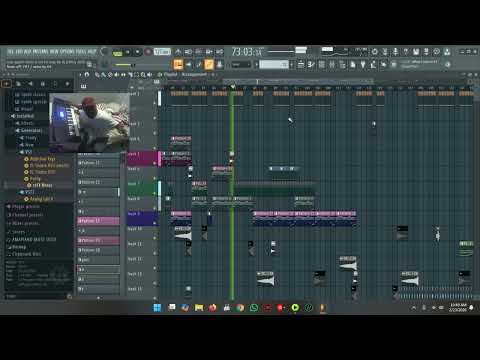Mute the blue track via its dot

[154, 223]
